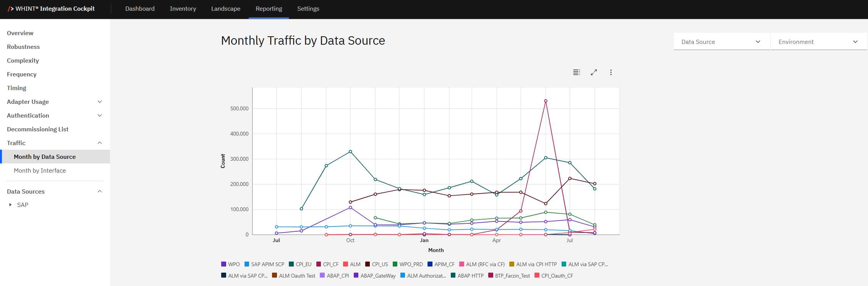Screen dimensions: 868x286
Task: Hide the WPO series via legend
Action: (230, 264)
